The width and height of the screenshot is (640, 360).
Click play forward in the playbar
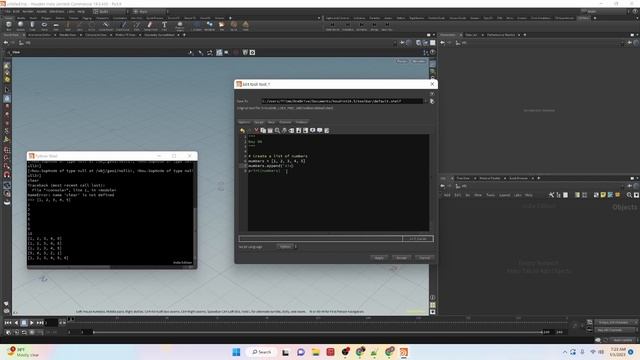(31, 322)
